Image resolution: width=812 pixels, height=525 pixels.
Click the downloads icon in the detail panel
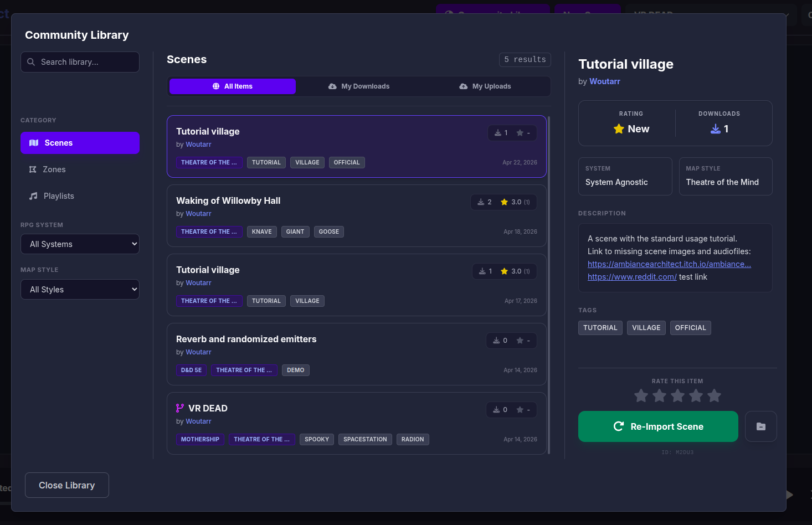[x=716, y=129]
